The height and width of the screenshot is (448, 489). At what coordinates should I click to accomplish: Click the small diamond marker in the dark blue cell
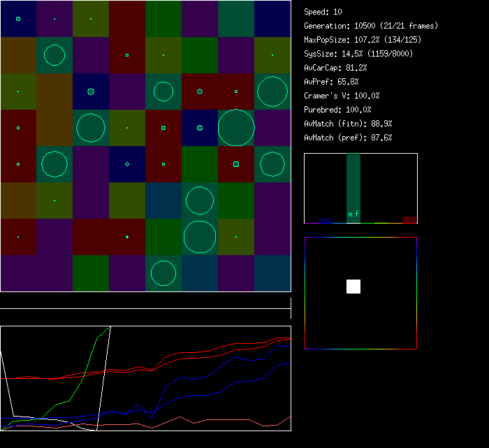[x=127, y=164]
